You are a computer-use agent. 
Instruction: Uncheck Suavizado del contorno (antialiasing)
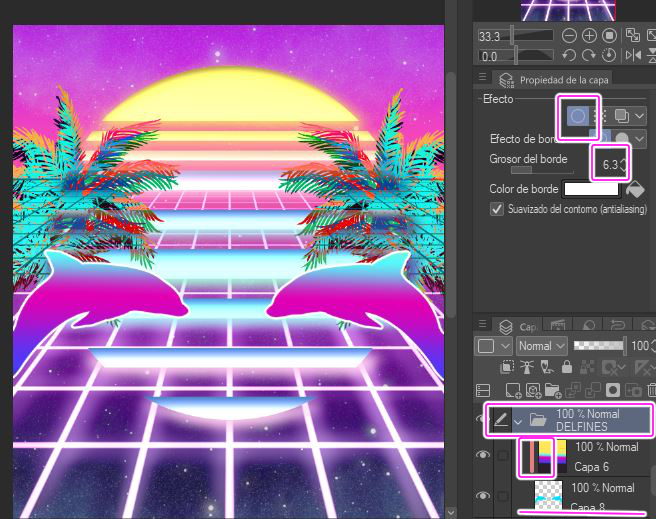[497, 209]
